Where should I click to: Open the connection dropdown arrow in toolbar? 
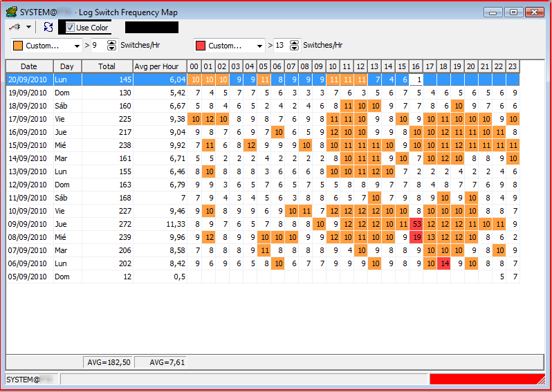[28, 27]
